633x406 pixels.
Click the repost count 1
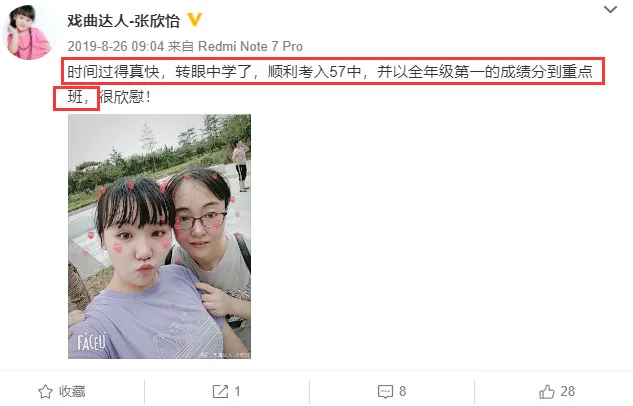237,391
